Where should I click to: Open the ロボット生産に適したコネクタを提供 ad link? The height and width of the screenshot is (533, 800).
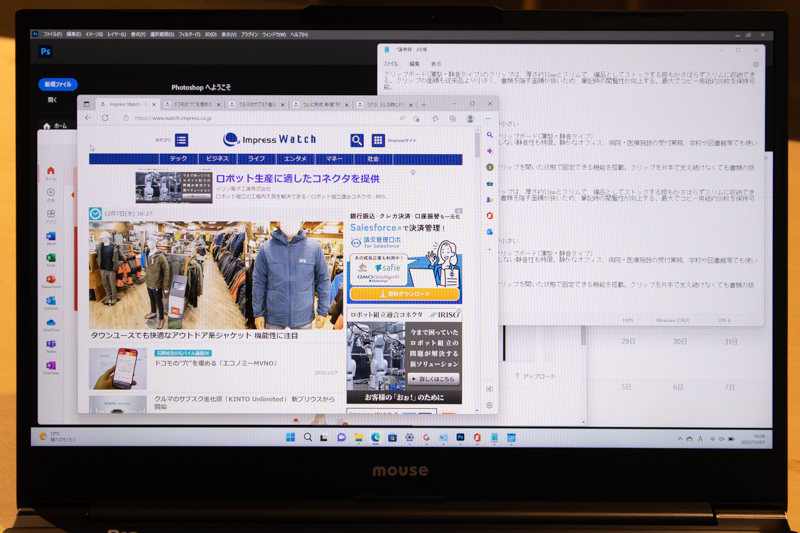point(297,179)
